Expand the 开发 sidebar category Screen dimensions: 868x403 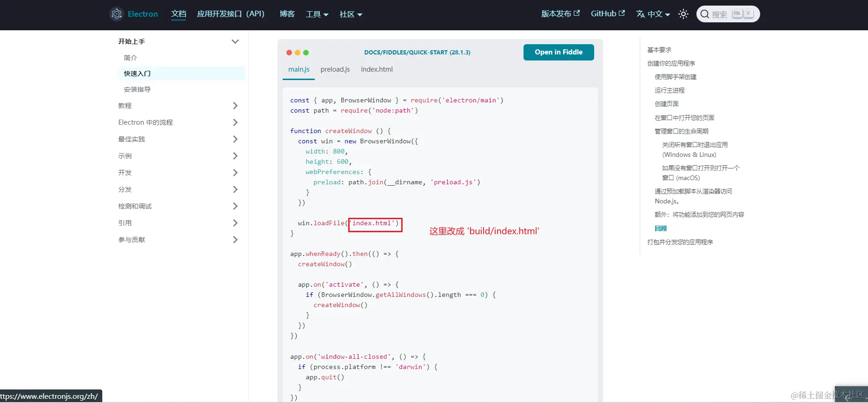235,173
